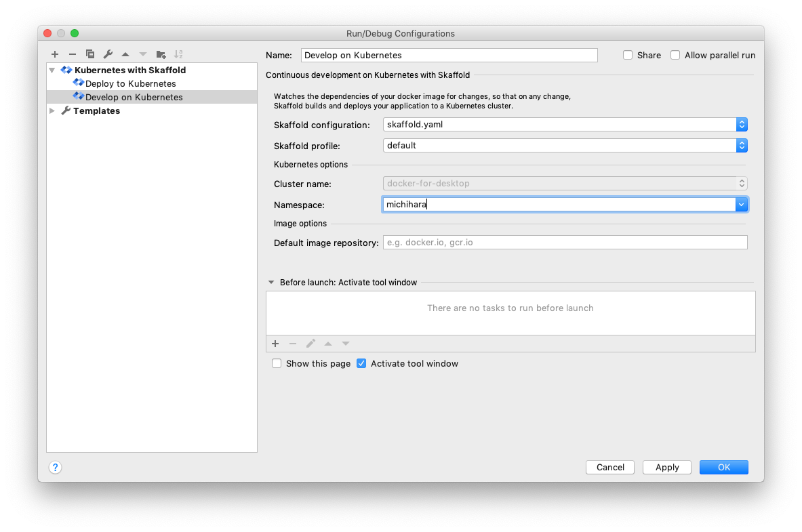Check Allow parallel run
This screenshot has width=802, height=532.
click(x=675, y=55)
